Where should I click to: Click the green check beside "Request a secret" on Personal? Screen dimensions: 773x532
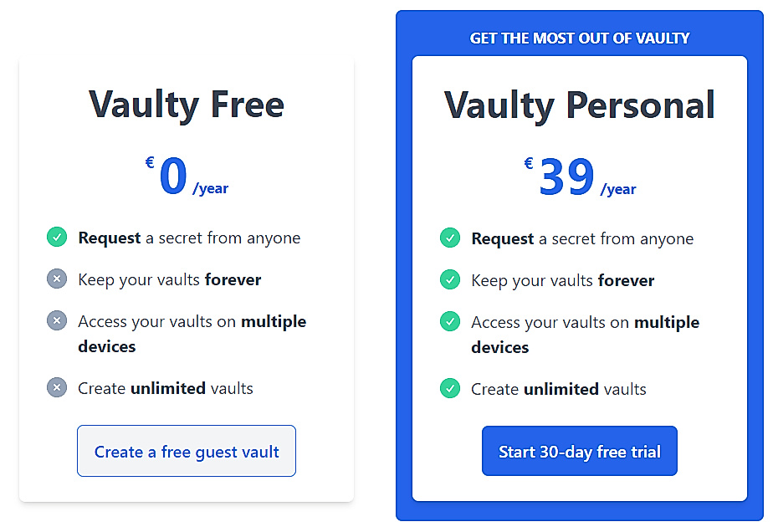pyautogui.click(x=449, y=238)
